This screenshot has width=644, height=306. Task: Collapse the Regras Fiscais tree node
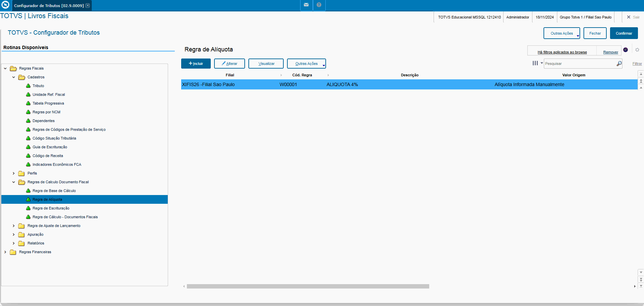pyautogui.click(x=5, y=68)
